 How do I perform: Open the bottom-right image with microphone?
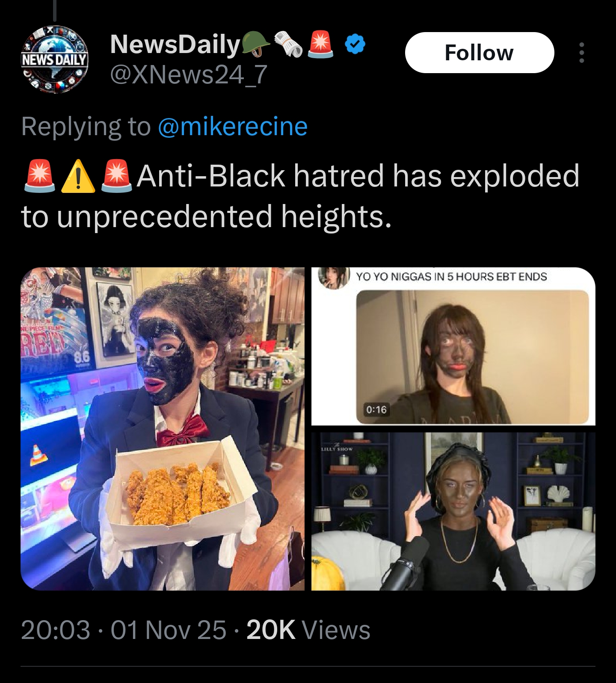point(453,511)
